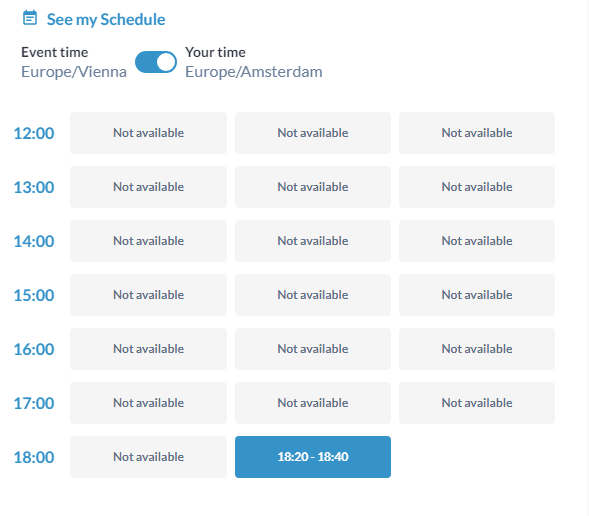Viewport: 589px width, 516px height.
Task: Click the Your time label
Action: click(215, 52)
